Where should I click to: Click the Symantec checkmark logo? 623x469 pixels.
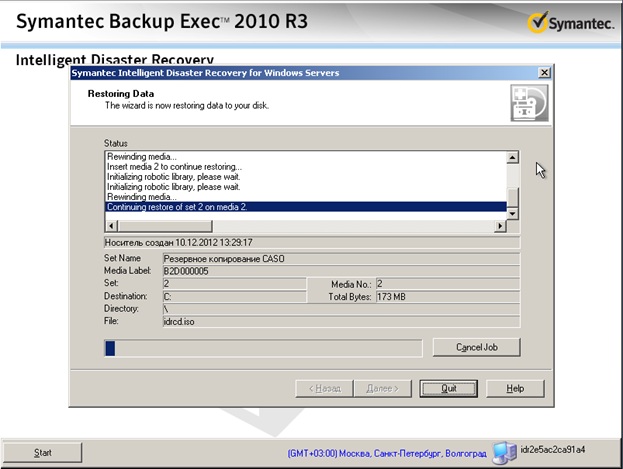pos(538,22)
